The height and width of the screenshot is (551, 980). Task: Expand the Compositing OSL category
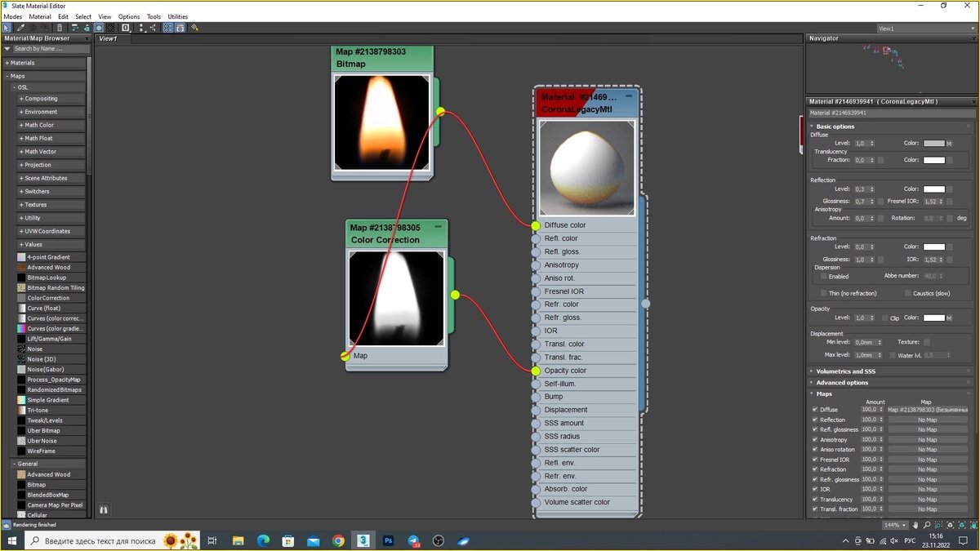click(51, 99)
